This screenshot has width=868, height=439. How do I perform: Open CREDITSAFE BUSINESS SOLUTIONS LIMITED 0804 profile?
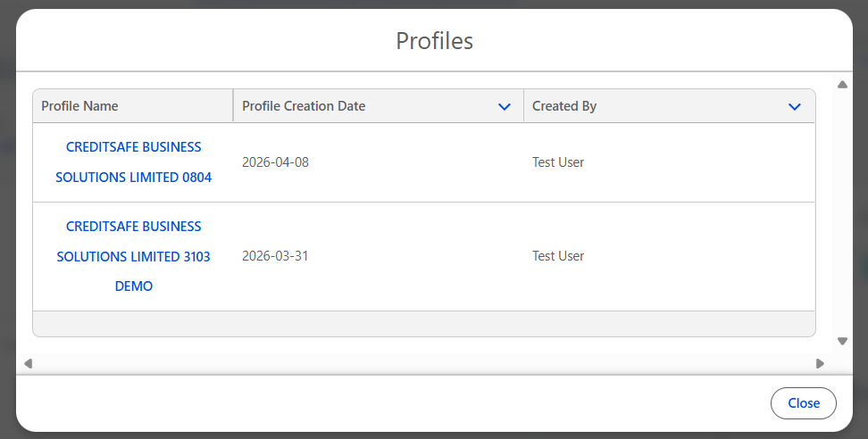(134, 162)
